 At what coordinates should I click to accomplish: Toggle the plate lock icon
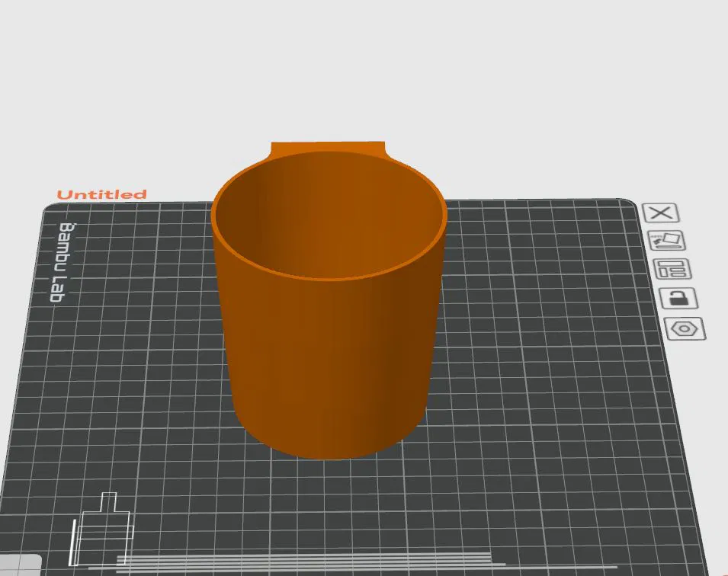[678, 298]
